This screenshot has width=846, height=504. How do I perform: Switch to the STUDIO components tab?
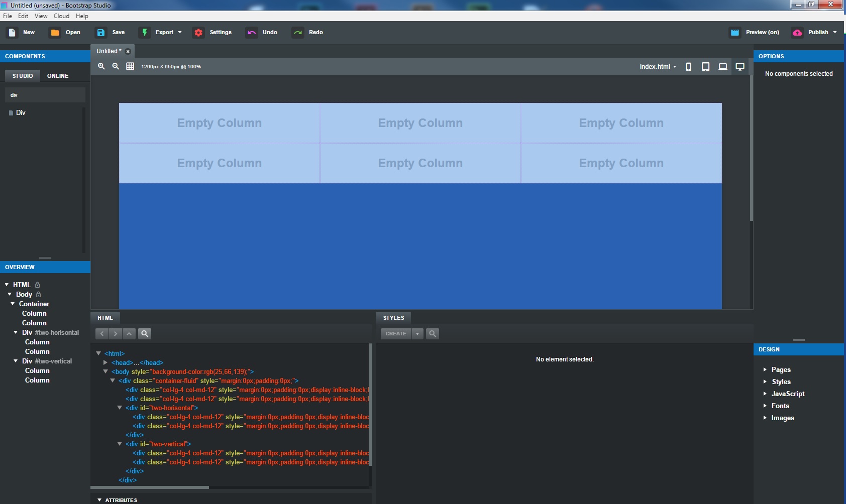pyautogui.click(x=23, y=76)
